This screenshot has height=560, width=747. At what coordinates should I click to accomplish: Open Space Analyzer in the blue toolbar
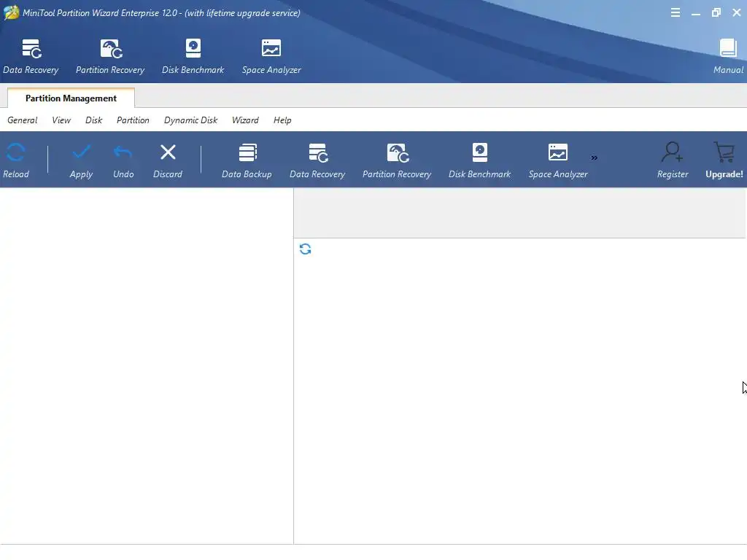point(558,160)
